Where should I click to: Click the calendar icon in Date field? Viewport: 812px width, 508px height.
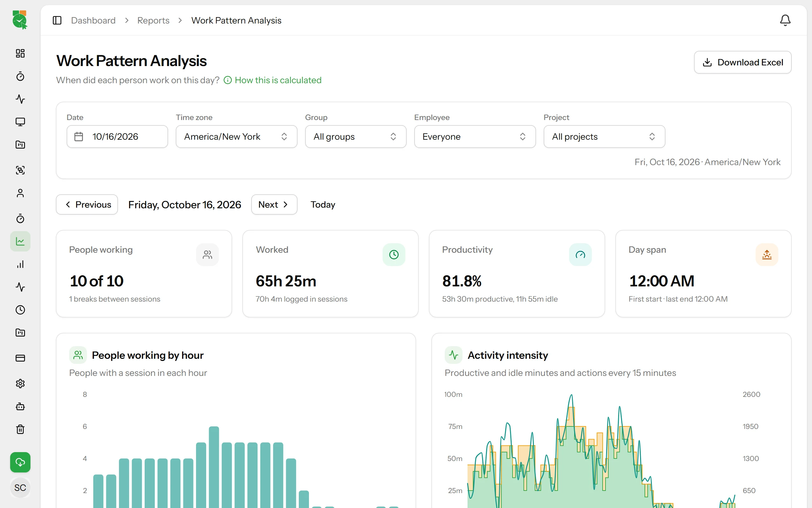pos(79,137)
